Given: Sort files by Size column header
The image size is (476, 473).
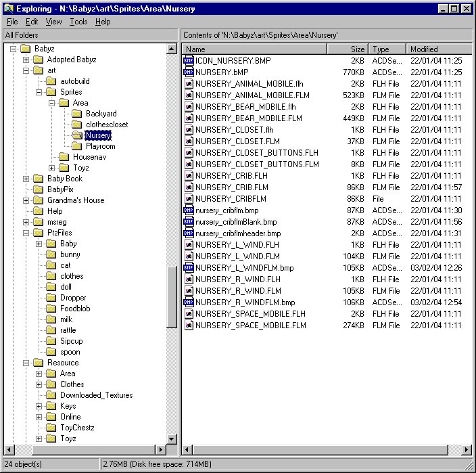Looking at the screenshot, I should [x=348, y=49].
